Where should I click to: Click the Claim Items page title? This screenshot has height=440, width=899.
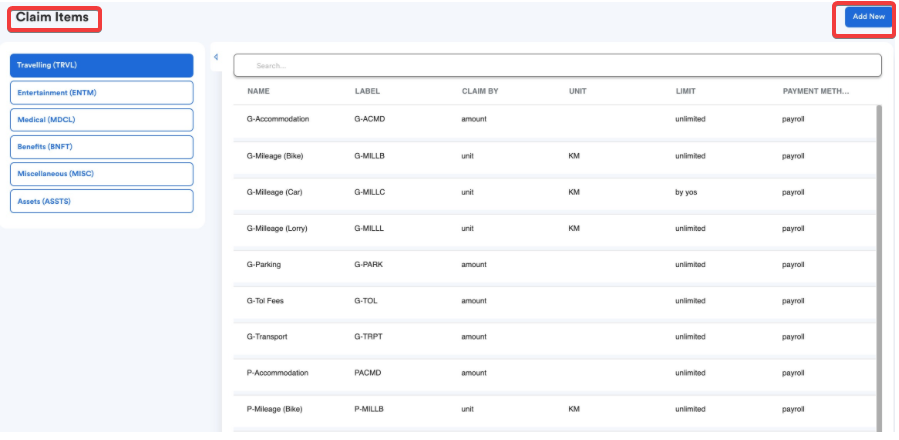(x=52, y=17)
